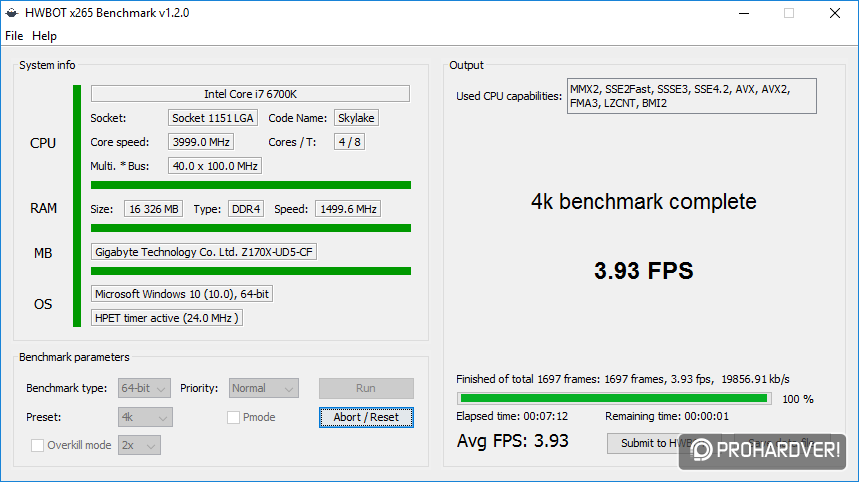Open the Help menu
859x482 pixels.
(44, 36)
